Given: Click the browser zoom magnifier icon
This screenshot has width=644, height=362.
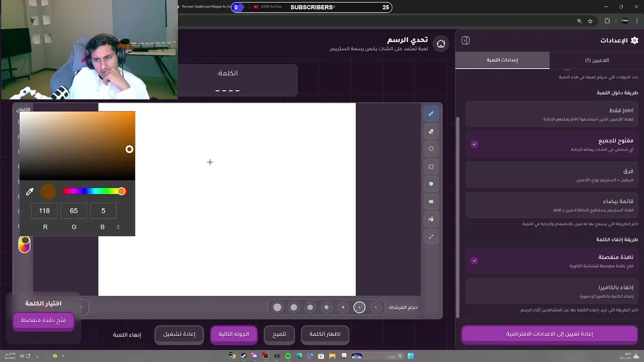Looking at the screenshot, I should [579, 21].
